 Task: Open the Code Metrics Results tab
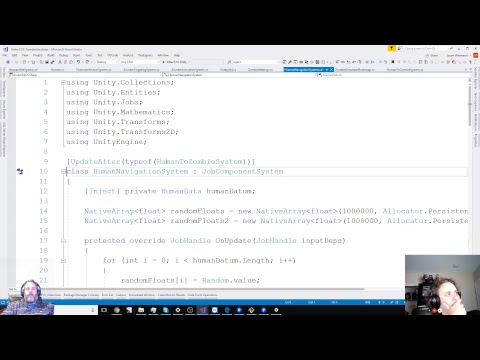171,295
